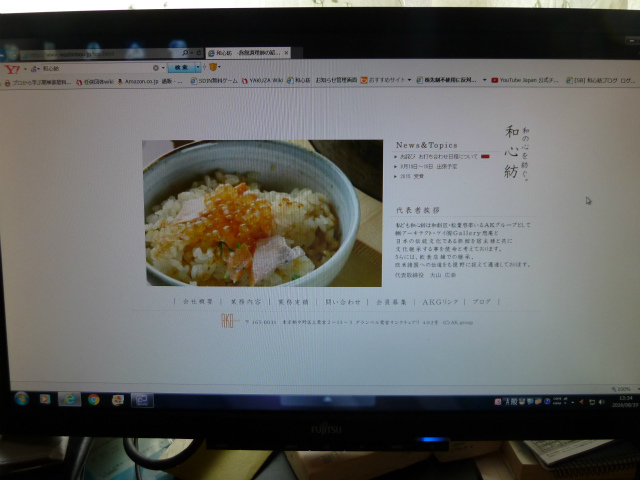The height and width of the screenshot is (480, 640).
Task: Open the Yahoo toolbar search dropdown arrow
Action: tap(198, 68)
